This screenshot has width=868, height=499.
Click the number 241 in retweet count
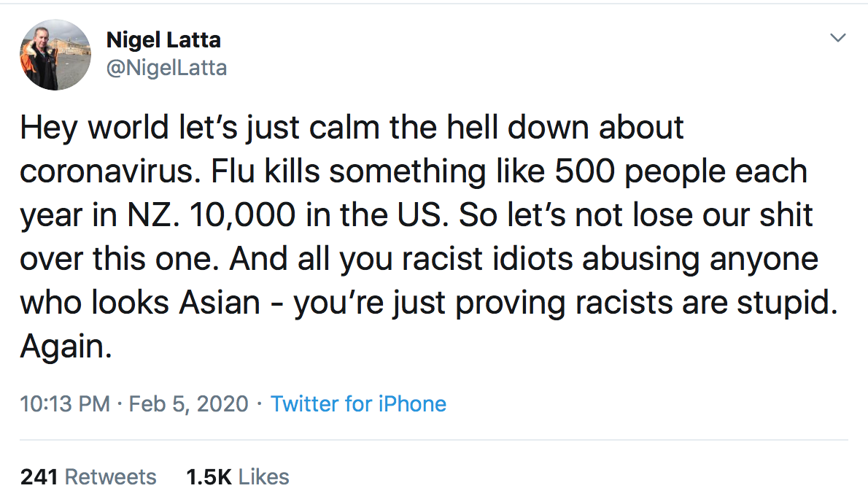(x=39, y=477)
